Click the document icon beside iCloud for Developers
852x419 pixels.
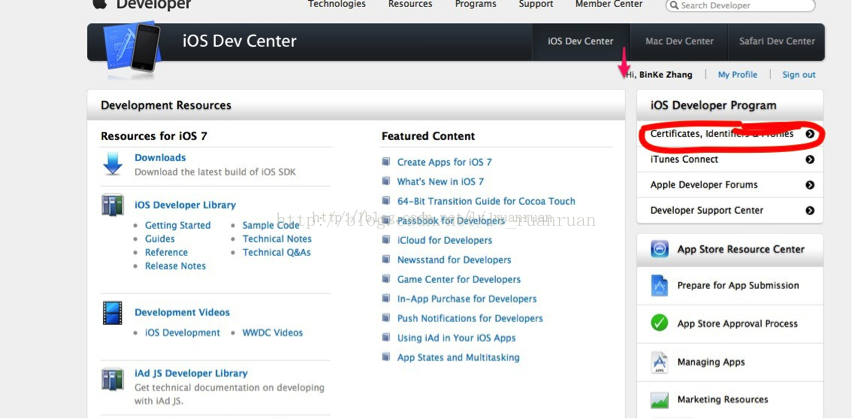pyautogui.click(x=386, y=240)
